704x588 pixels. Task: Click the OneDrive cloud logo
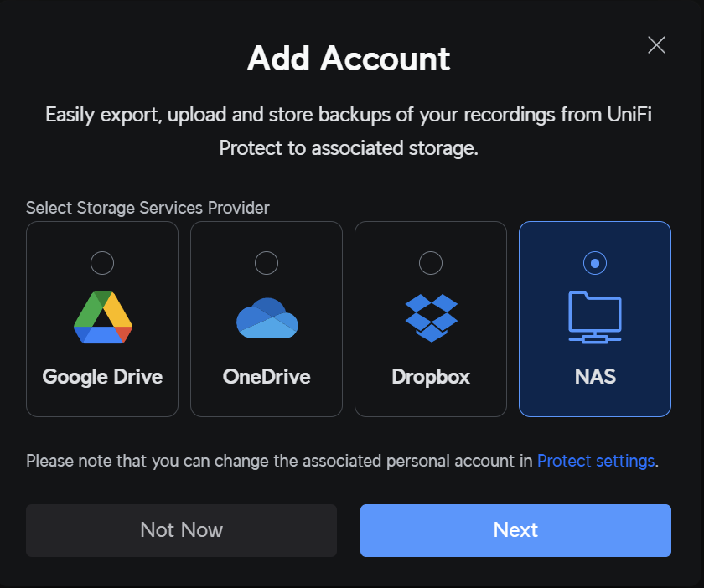click(267, 317)
